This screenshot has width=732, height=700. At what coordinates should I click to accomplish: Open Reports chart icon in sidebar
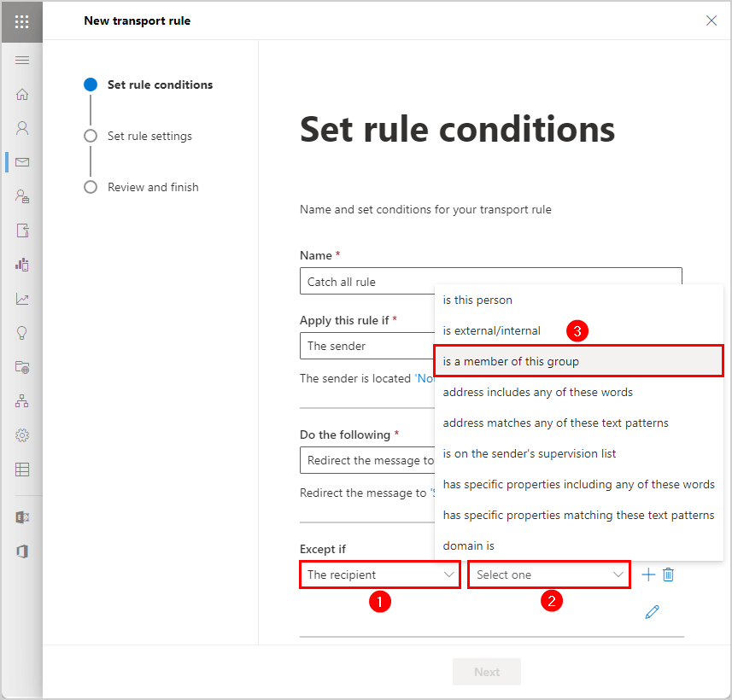coord(22,299)
